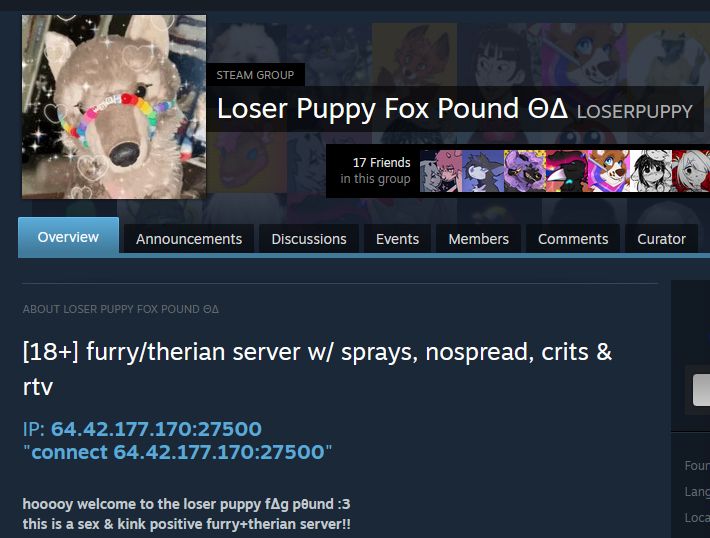
Task: Open the pink-haired friend avatar
Action: [441, 171]
